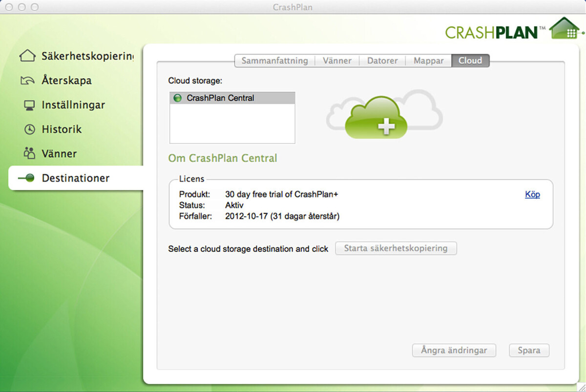
Task: Click the 'Licens' group label
Action: click(191, 179)
